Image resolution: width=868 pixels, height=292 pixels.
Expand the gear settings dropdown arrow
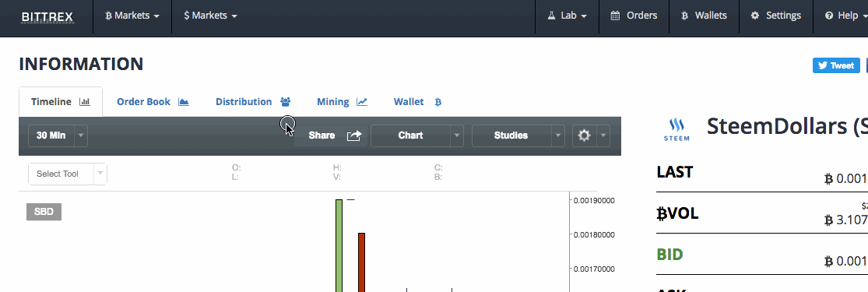(x=603, y=135)
